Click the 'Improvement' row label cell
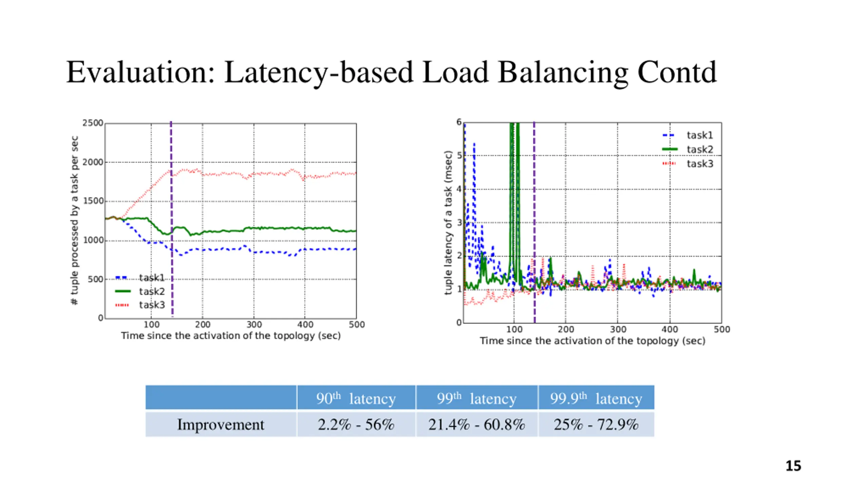Viewport: 868px width, 488px height. [221, 424]
